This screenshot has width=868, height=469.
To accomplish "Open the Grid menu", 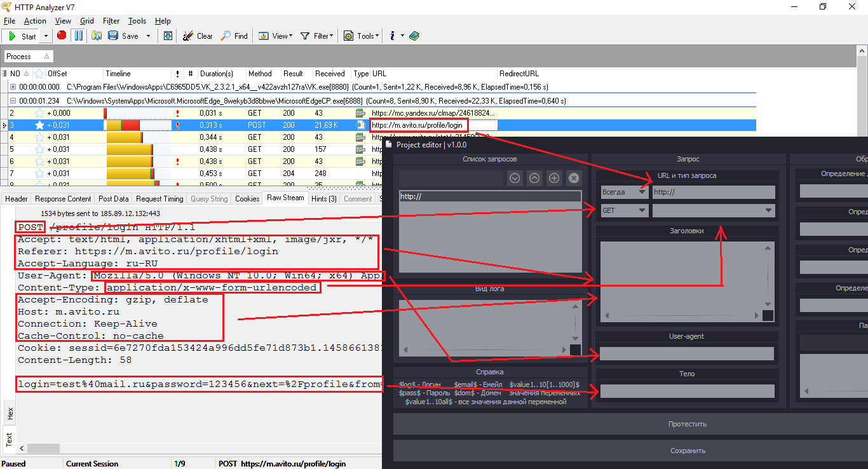I will coord(87,21).
